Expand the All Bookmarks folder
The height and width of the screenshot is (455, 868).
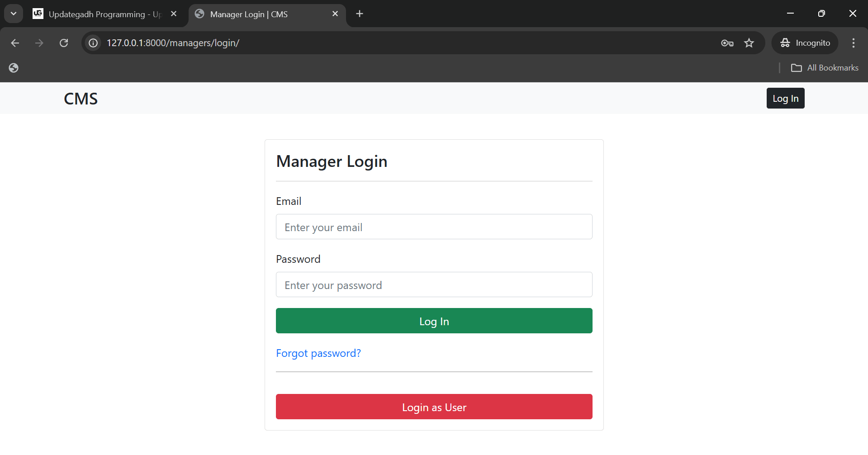[825, 67]
